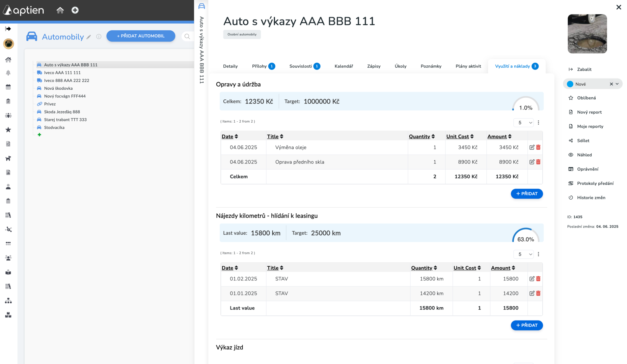Switch to the Přílohy tab
Viewport: 627px width, 364px height.
tap(263, 66)
